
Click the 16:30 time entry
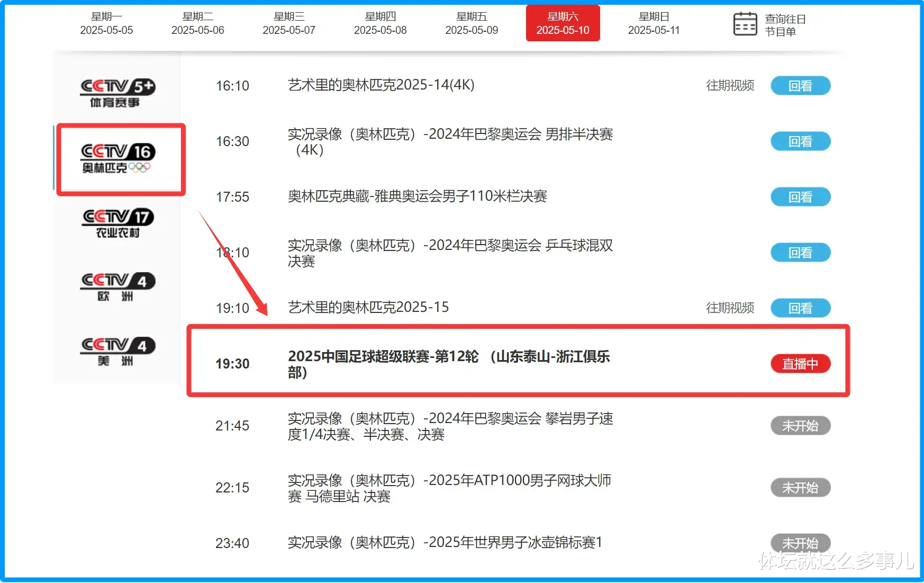point(232,141)
